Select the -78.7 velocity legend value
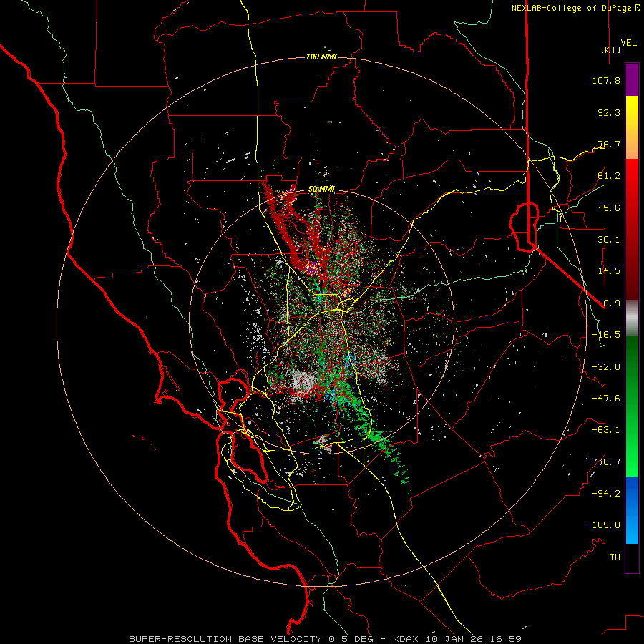This screenshot has height=644, width=644. (x=606, y=462)
